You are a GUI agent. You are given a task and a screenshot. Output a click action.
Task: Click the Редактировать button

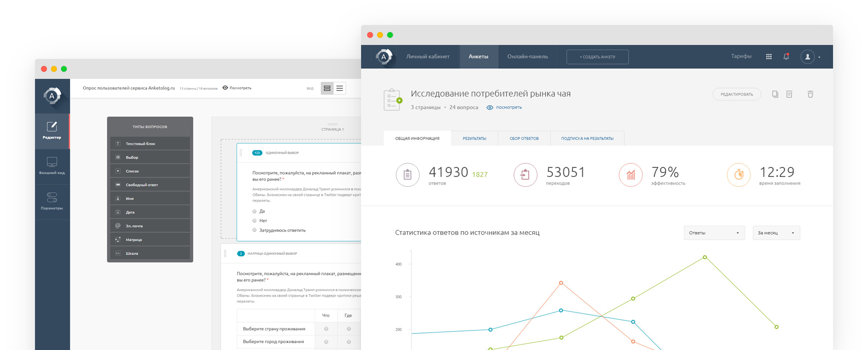tap(737, 94)
